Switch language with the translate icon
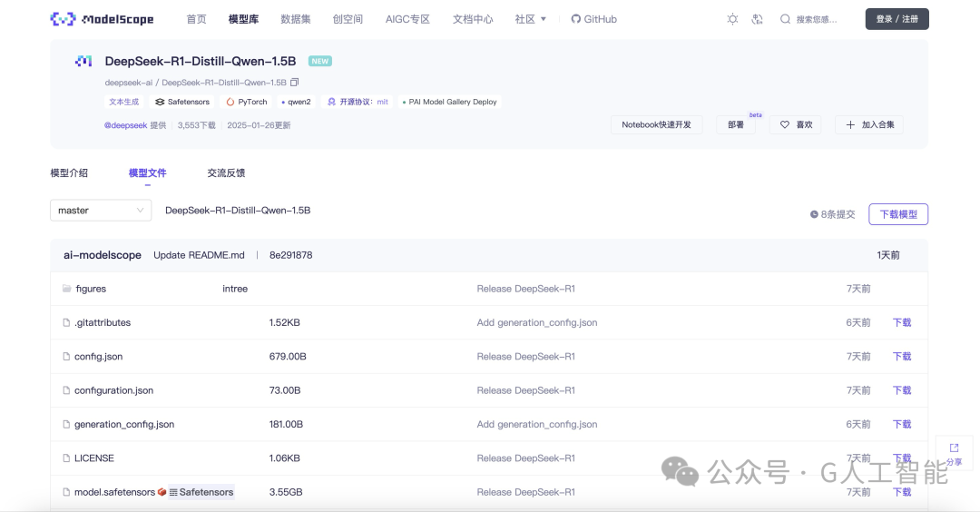 pos(758,19)
